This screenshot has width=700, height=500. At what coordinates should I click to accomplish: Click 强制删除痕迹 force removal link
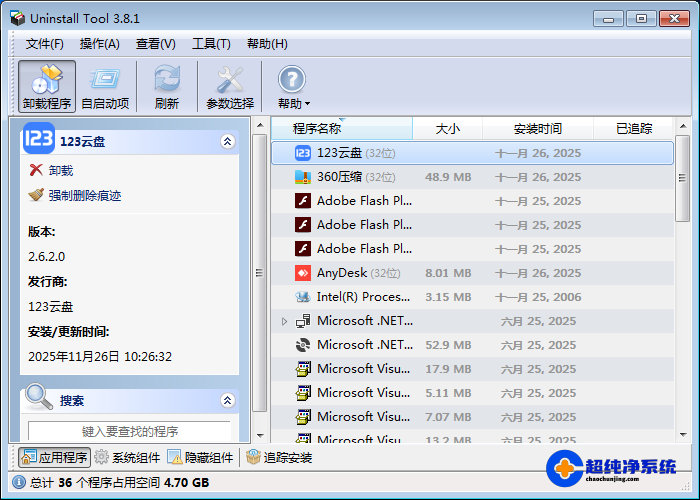pos(84,196)
